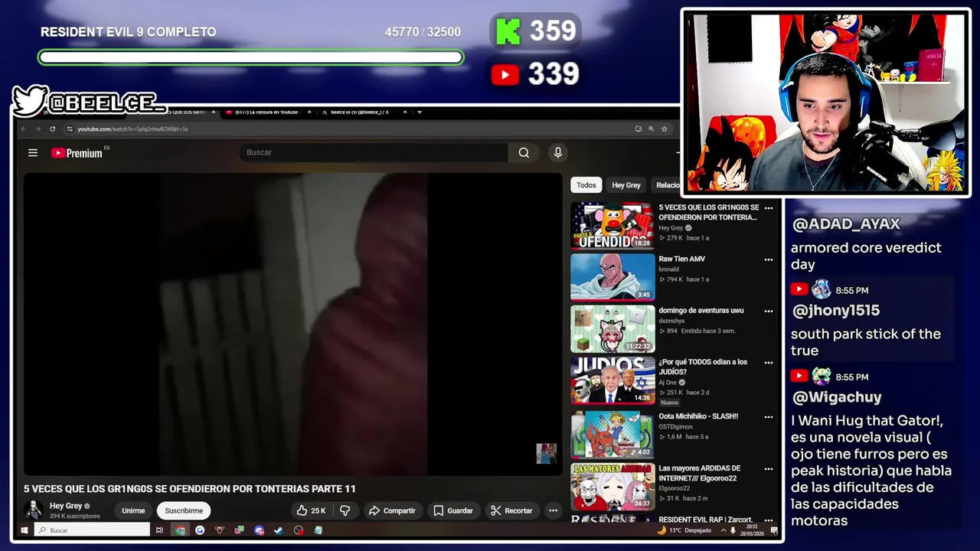This screenshot has width=980, height=551.
Task: Open options for the 5 VECES sidebar video
Action: [x=769, y=208]
